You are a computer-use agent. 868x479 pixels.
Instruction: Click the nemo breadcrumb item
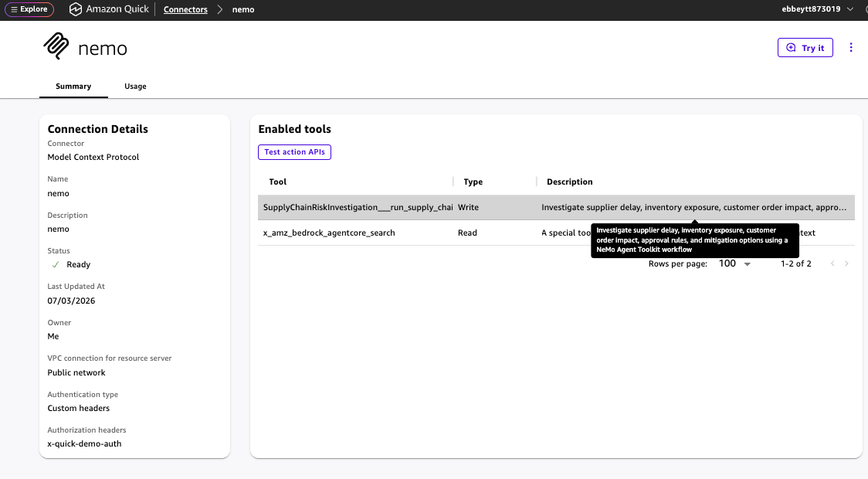[243, 9]
